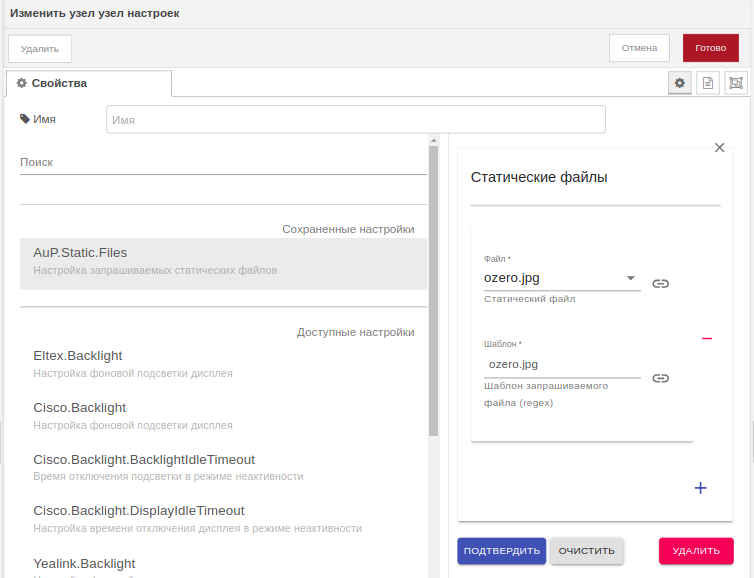Open node settings gear icon

[680, 83]
